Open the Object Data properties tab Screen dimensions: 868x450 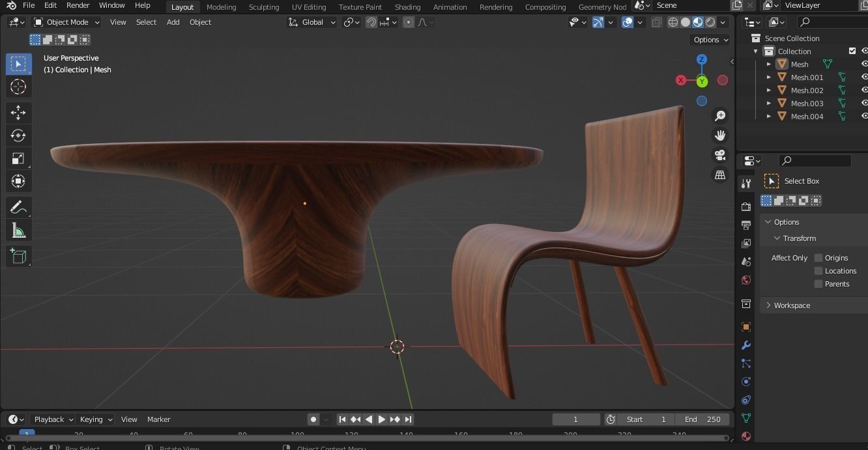coord(746,418)
